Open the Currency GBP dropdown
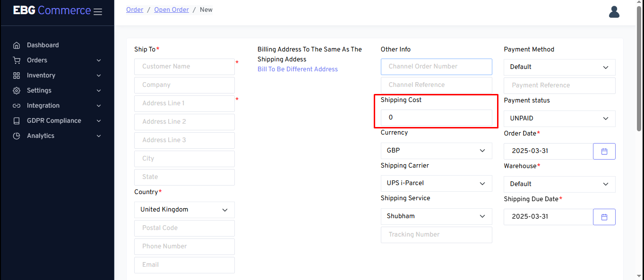This screenshot has width=644, height=280. pyautogui.click(x=436, y=151)
